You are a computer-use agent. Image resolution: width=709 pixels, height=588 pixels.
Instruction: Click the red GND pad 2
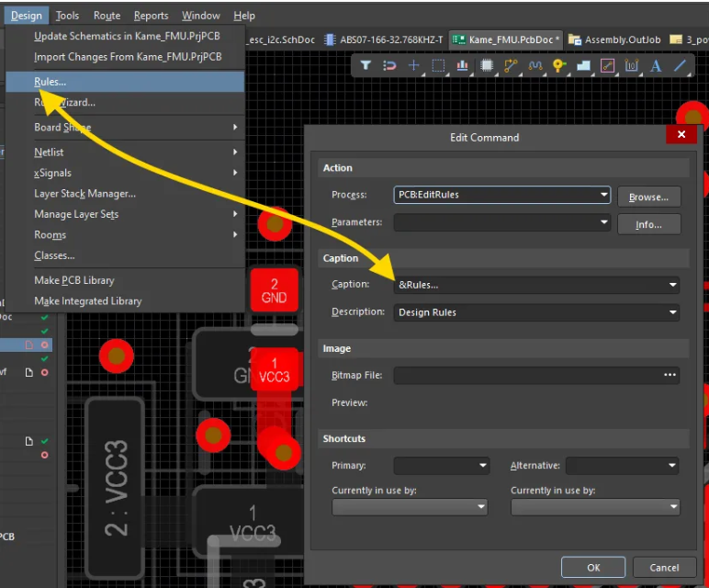click(274, 290)
